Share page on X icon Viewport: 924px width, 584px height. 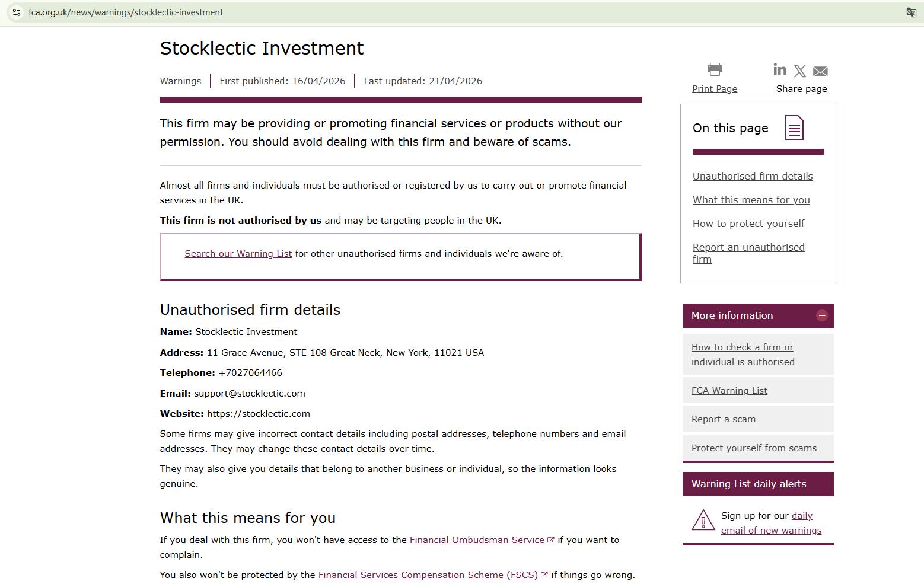pyautogui.click(x=800, y=72)
